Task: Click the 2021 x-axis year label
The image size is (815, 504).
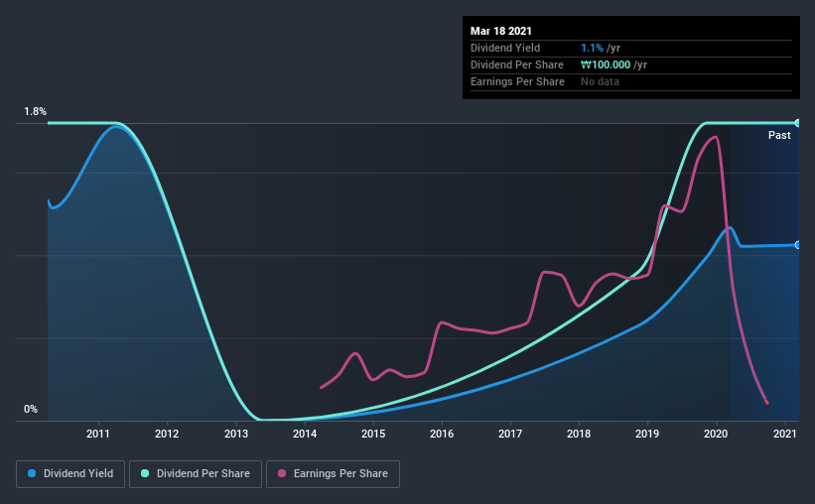Action: [785, 434]
